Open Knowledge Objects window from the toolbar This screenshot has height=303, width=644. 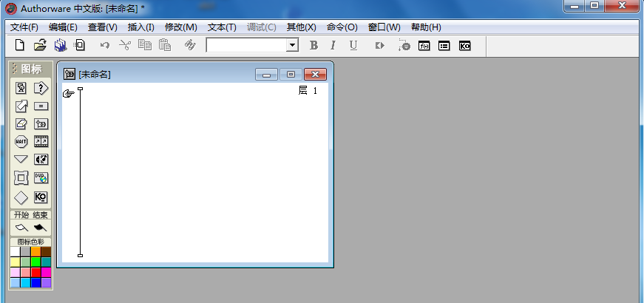tap(464, 46)
